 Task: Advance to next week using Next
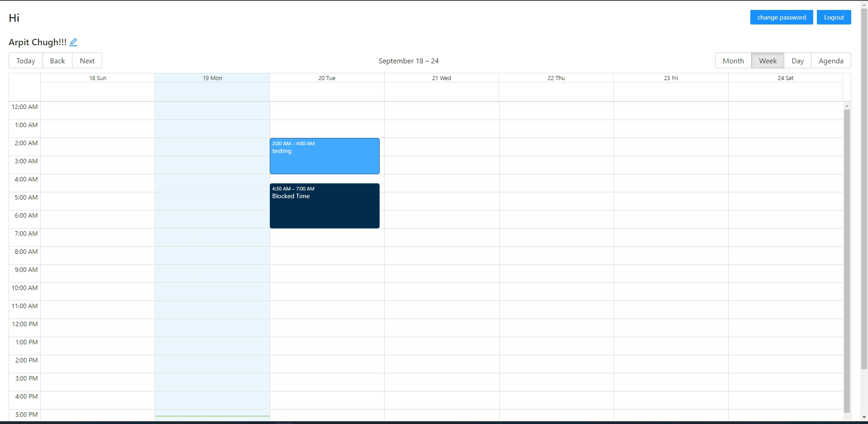coord(87,60)
